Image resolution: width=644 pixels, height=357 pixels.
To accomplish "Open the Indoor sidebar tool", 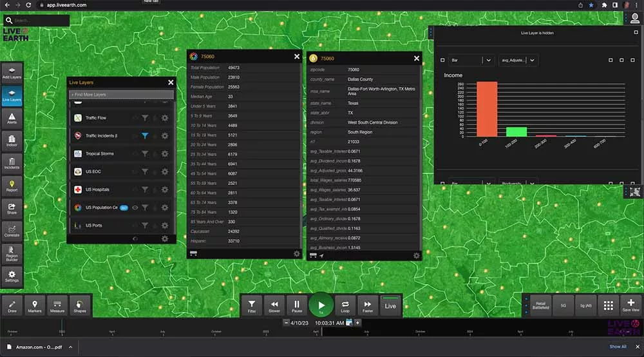I will (x=12, y=141).
